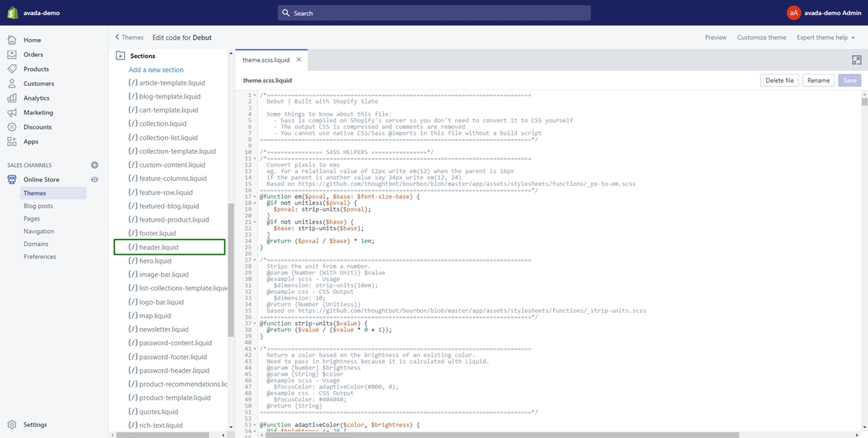Select Navigation in Online Store menu
Screen dimensions: 868x438
pyautogui.click(x=38, y=232)
